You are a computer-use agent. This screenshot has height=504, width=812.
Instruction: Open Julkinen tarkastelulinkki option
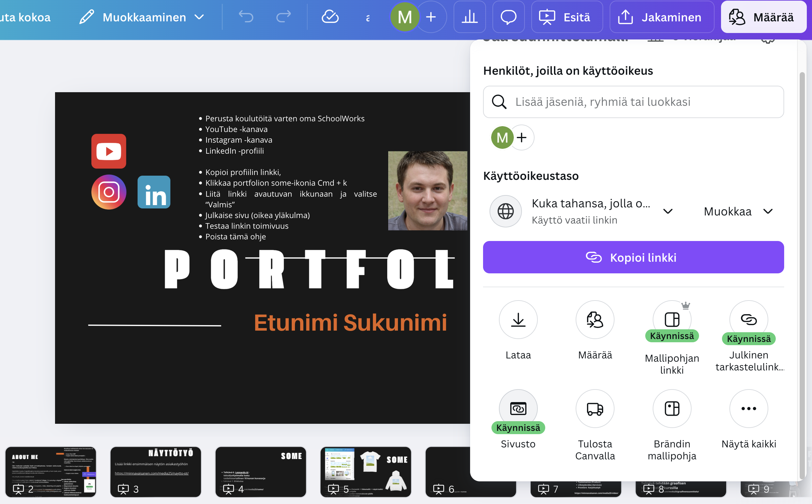(x=748, y=320)
